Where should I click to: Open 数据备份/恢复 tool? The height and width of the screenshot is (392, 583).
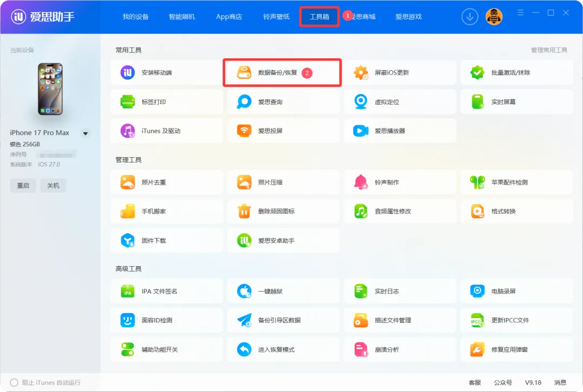pyautogui.click(x=282, y=72)
